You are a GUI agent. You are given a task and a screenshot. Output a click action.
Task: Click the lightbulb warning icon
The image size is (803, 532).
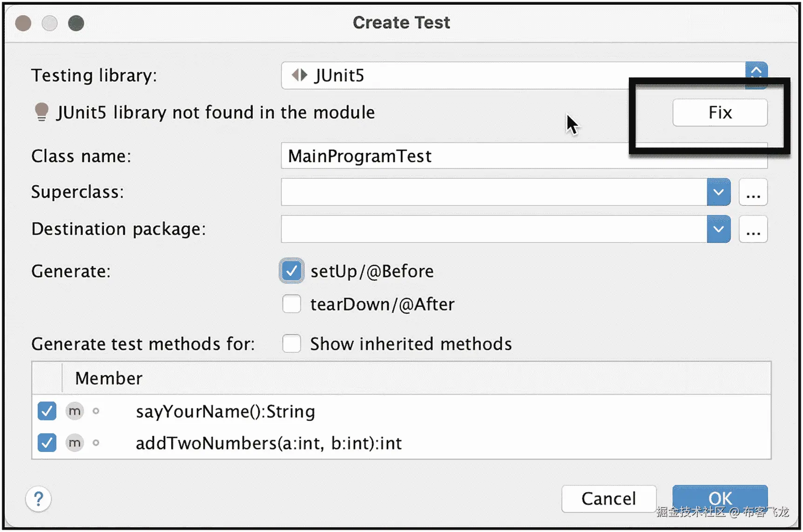pyautogui.click(x=41, y=112)
